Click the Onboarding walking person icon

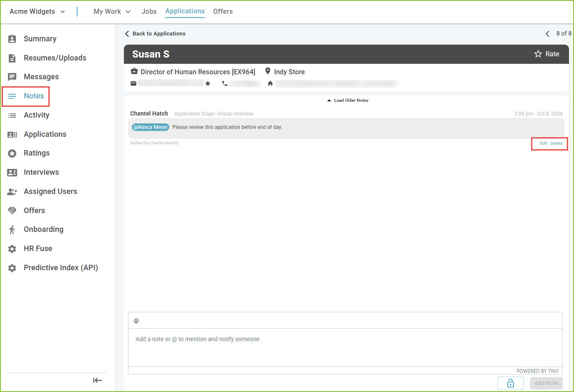click(12, 230)
